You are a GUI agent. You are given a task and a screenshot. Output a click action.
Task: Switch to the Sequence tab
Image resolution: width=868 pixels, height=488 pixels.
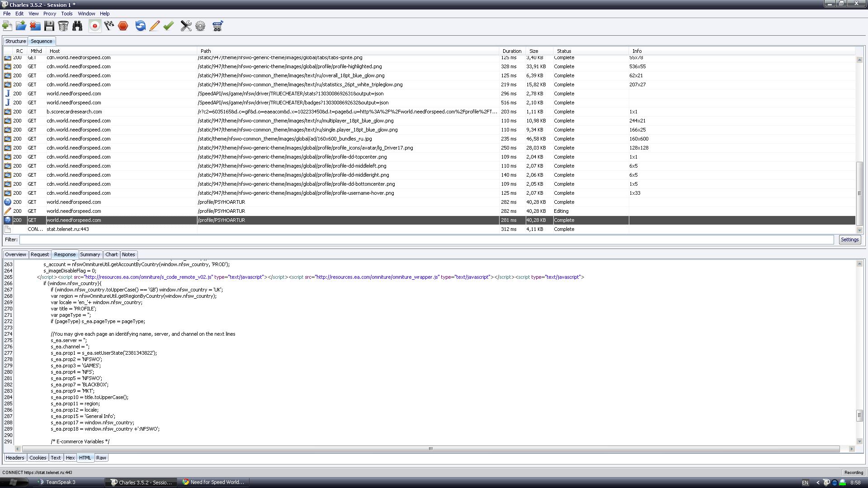(x=42, y=41)
